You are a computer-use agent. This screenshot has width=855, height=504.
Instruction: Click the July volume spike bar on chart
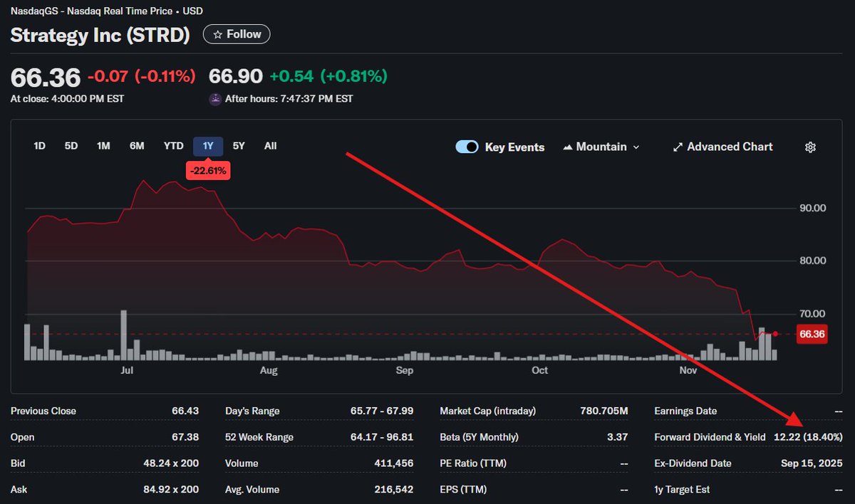123,335
